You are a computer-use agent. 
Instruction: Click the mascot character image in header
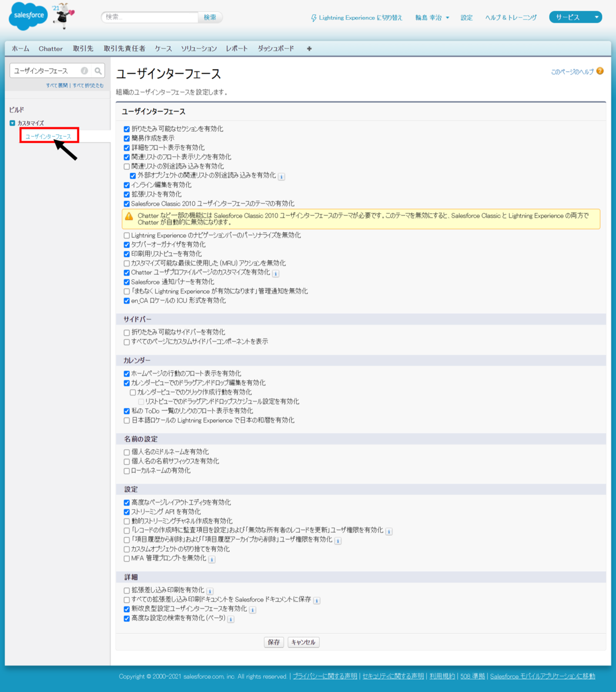(63, 16)
